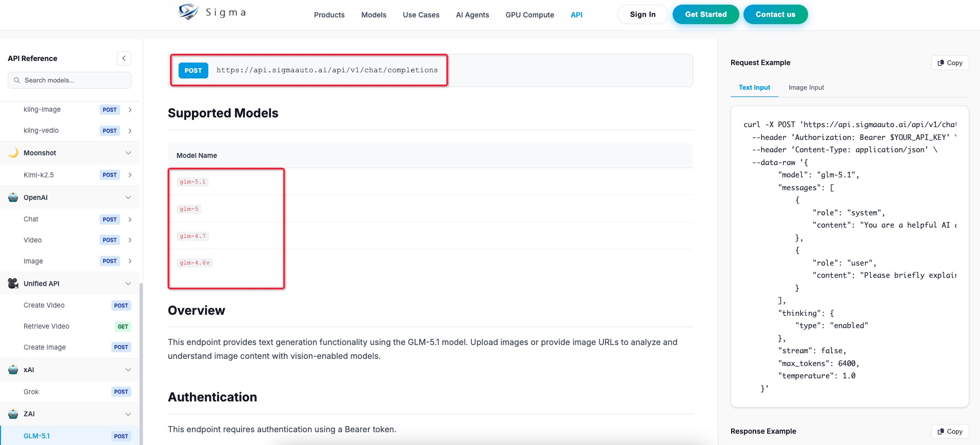Click the copy icon in Response Example
This screenshot has width=980, height=445.
tap(940, 432)
